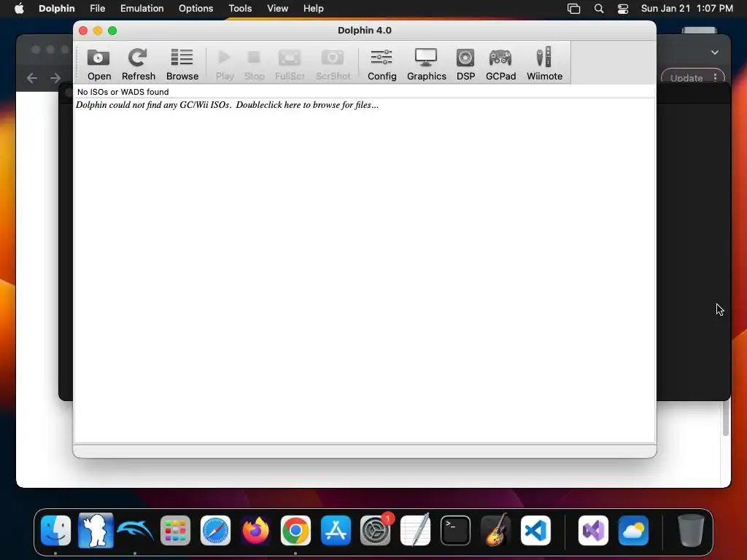This screenshot has height=560, width=747.
Task: Open Spotlight search in menu bar
Action: 599,9
